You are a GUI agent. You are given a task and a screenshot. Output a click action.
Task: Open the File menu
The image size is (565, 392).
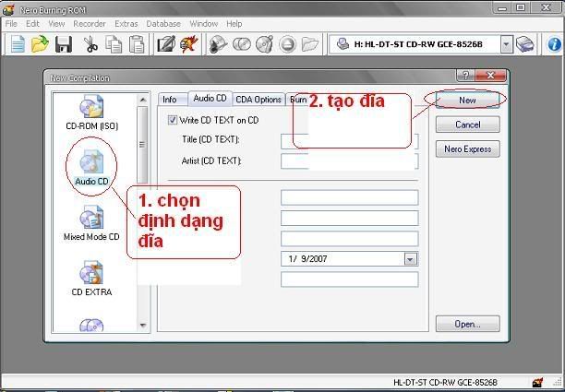pyautogui.click(x=11, y=24)
